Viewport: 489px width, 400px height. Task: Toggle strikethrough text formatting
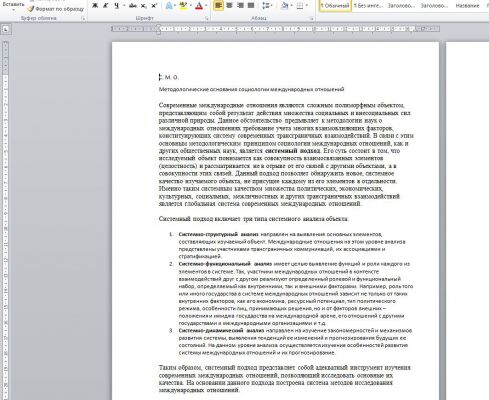[x=133, y=5]
